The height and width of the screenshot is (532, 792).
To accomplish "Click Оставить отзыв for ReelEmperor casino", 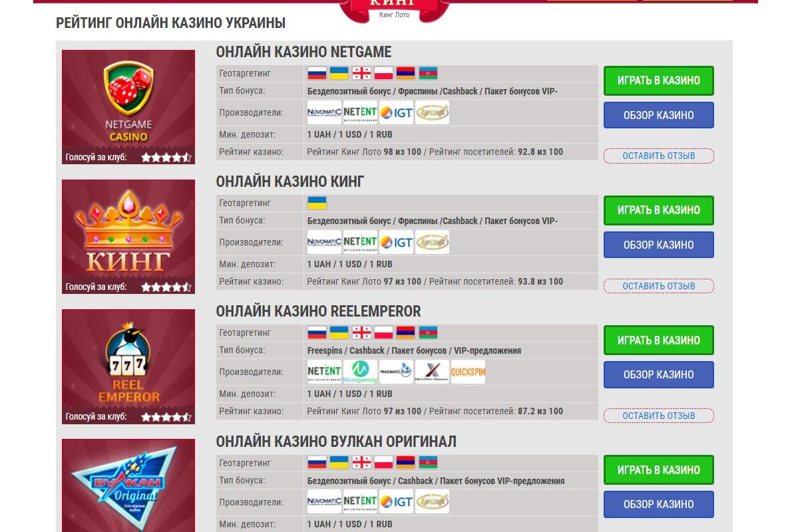I will (659, 416).
